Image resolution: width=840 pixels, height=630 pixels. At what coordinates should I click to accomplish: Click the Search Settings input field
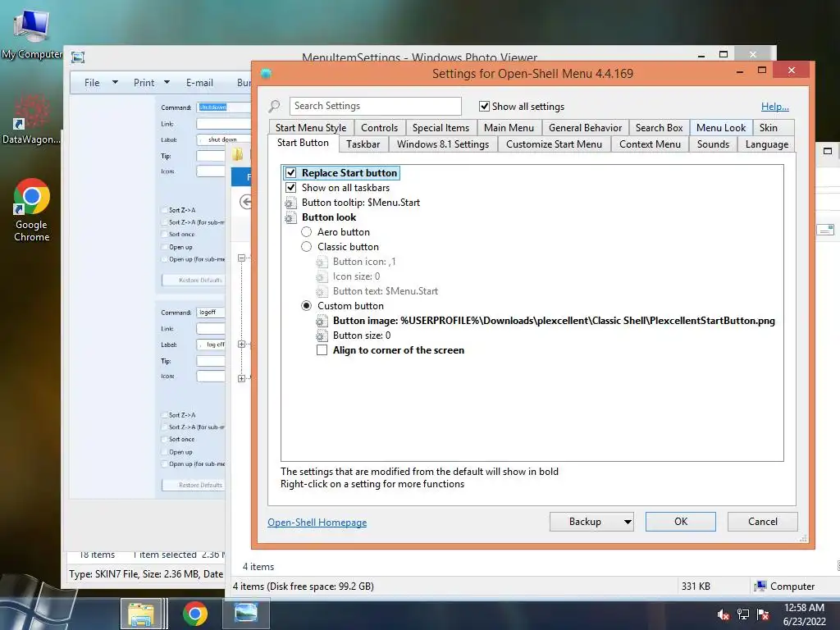375,106
